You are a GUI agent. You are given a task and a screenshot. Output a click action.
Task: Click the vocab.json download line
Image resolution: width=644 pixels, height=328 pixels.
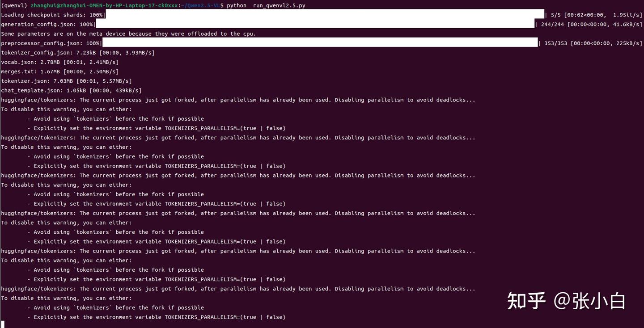[x=60, y=62]
